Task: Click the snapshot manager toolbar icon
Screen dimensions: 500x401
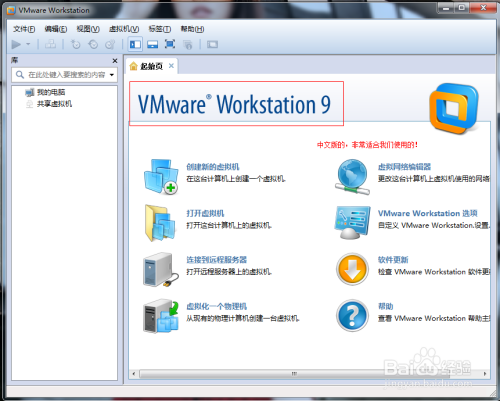Action: 110,44
